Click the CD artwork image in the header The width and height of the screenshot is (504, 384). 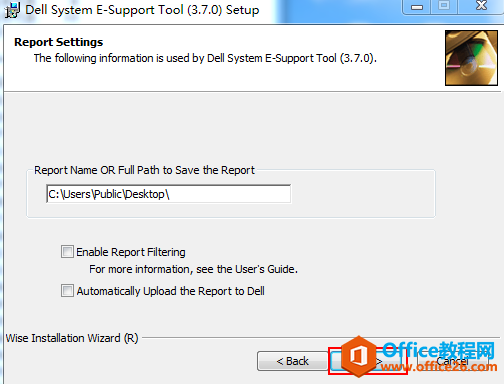[471, 58]
